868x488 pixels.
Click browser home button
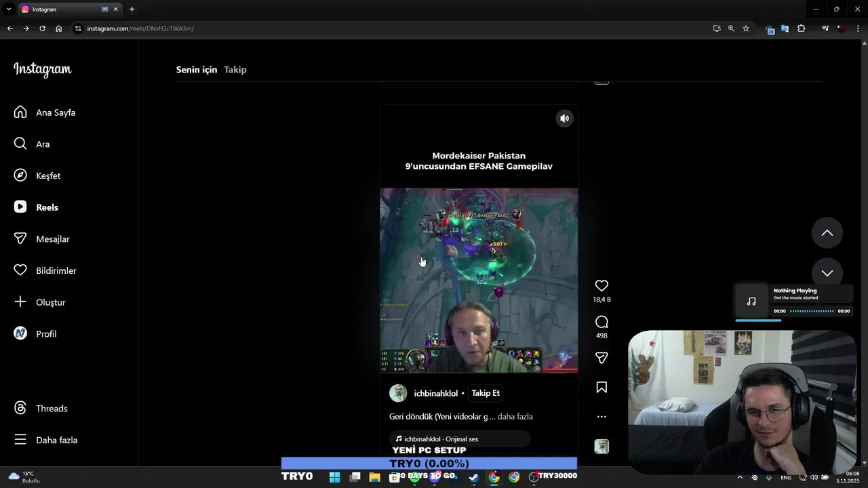(x=58, y=28)
